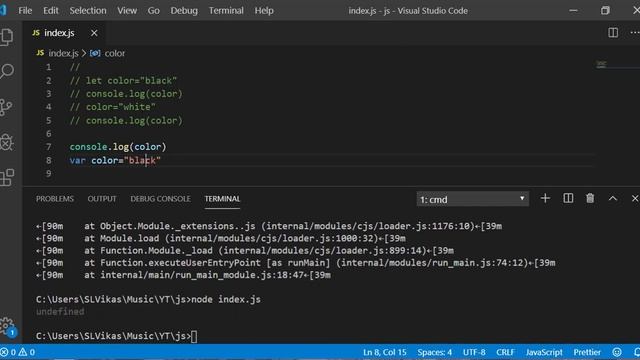Maximize the panel with up chevron
Viewport: 640px width, 360px height.
pos(613,199)
